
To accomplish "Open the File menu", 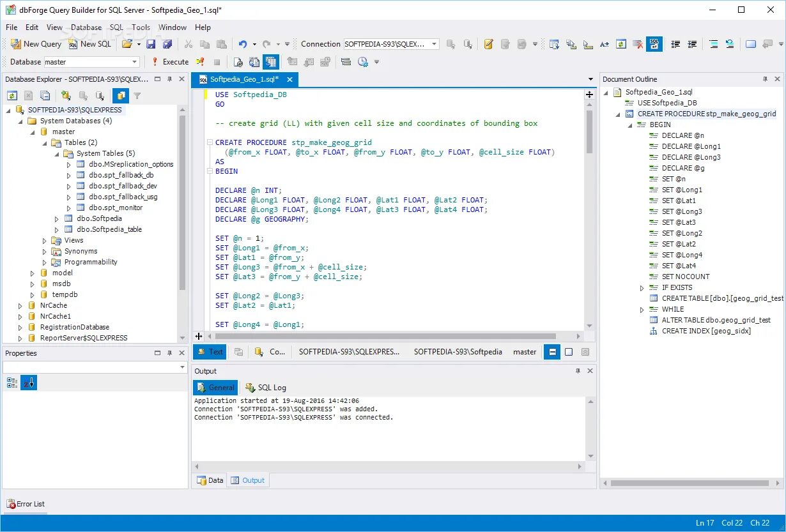I will (x=12, y=27).
